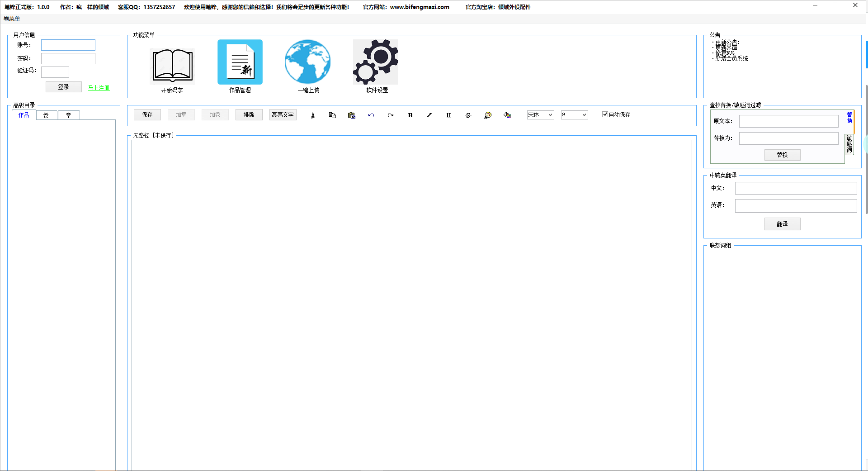Toggle bold formatting
The image size is (868, 471).
(410, 115)
